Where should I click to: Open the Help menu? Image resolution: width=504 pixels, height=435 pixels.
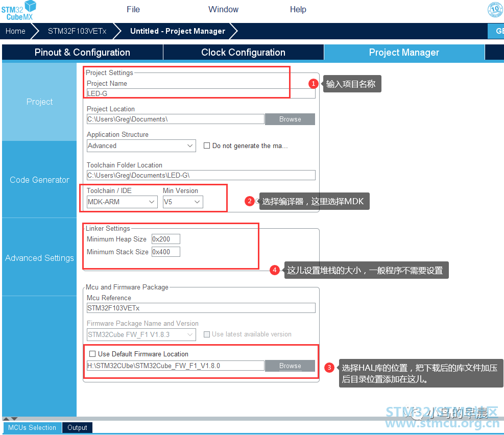point(298,9)
